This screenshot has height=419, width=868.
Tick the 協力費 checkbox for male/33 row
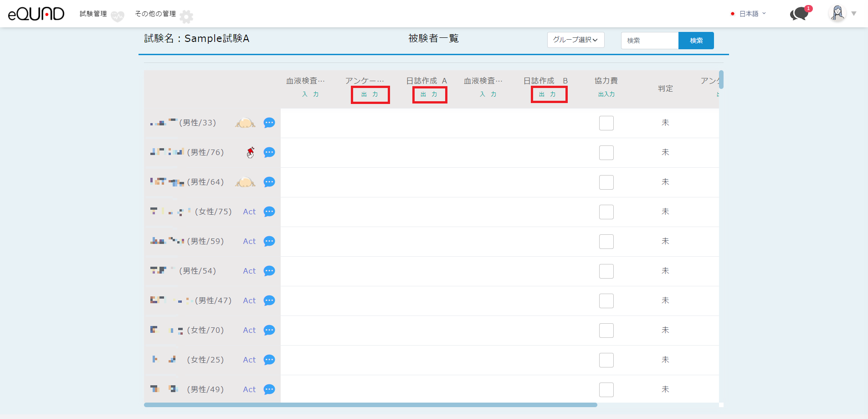tap(606, 123)
